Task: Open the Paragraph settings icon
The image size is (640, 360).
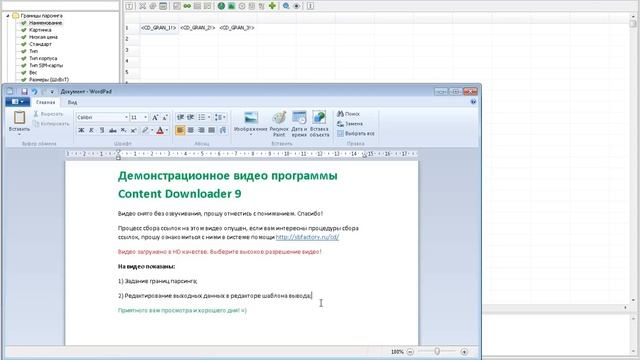Action: point(223,130)
